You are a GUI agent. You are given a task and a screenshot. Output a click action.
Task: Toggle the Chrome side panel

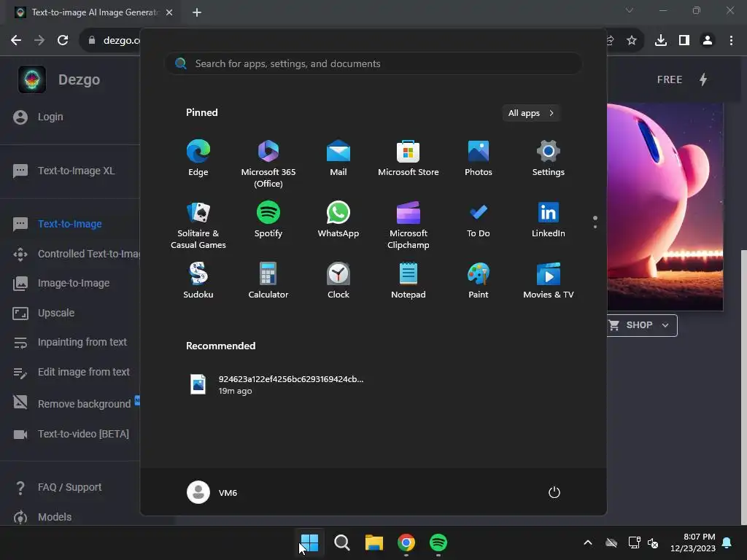[x=684, y=40]
